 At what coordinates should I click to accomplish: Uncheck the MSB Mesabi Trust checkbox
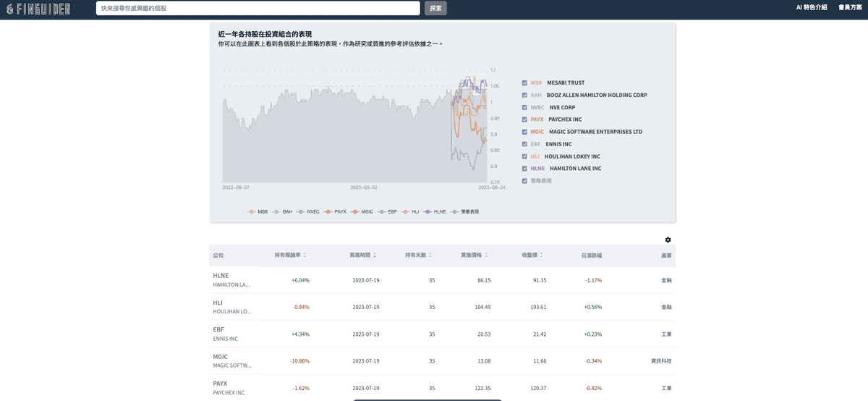524,83
